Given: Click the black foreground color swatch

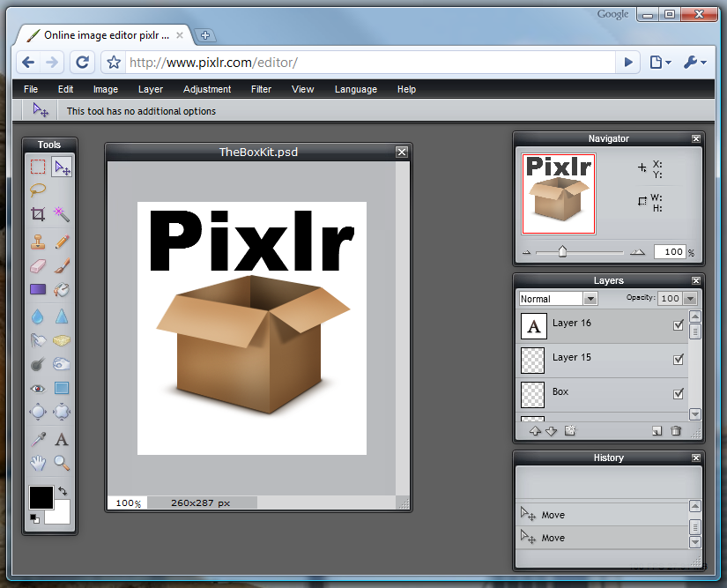Looking at the screenshot, I should point(41,497).
